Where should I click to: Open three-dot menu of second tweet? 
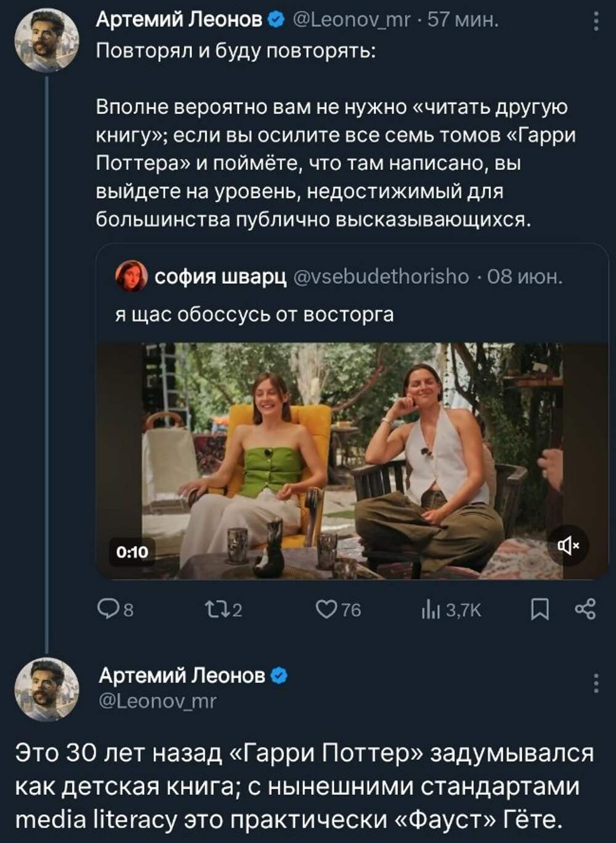click(x=596, y=684)
